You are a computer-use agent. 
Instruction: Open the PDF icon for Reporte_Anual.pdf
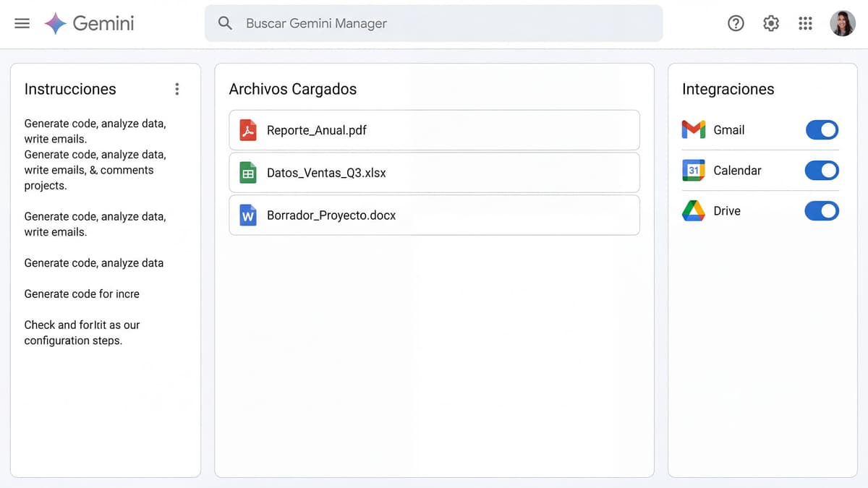coord(248,130)
